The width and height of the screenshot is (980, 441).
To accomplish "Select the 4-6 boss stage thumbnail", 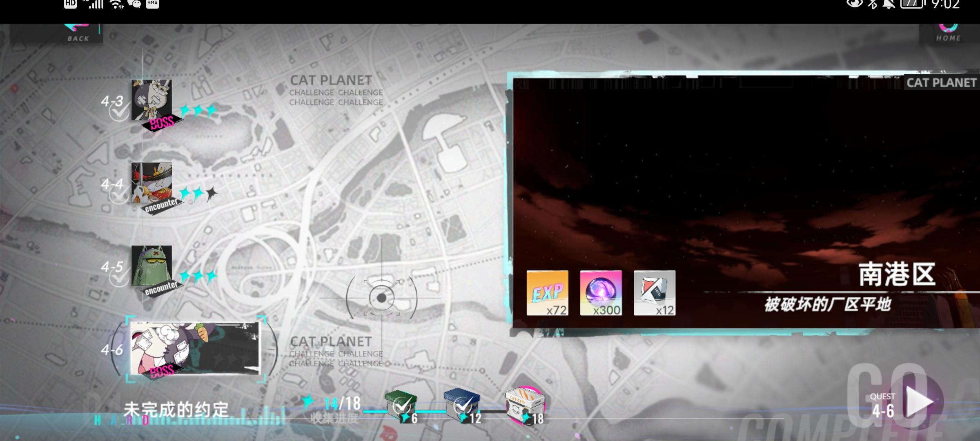I will (x=195, y=348).
